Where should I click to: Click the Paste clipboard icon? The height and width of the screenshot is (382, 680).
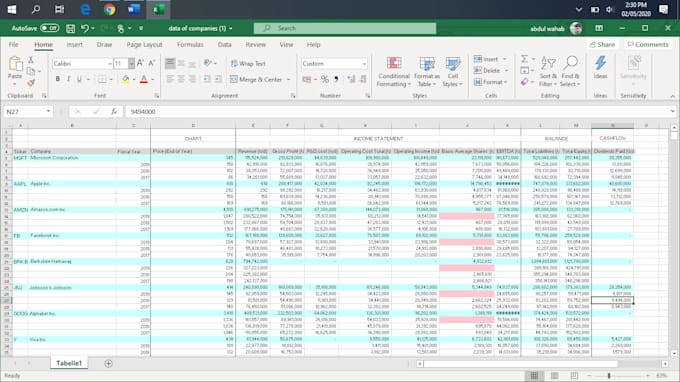15,64
